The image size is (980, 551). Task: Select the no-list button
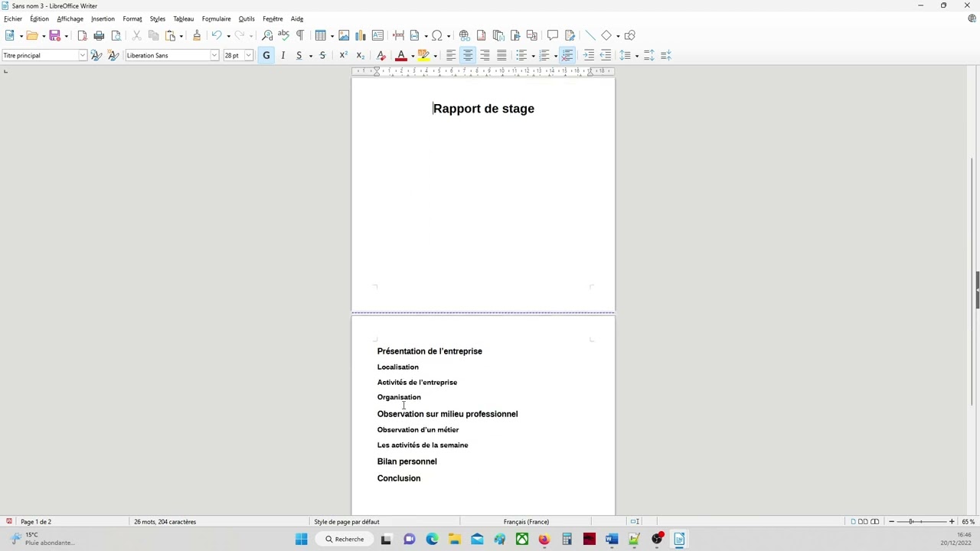(567, 55)
